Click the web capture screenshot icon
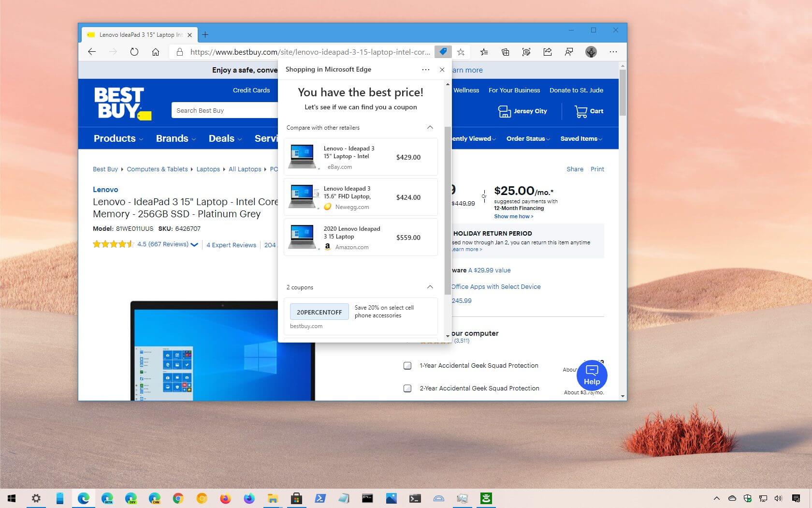812x508 pixels. [526, 52]
